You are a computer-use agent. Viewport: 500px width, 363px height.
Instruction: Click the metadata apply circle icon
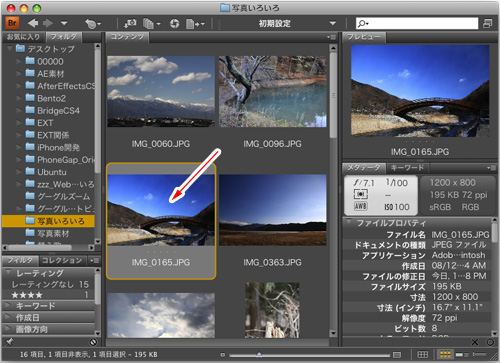(x=490, y=342)
